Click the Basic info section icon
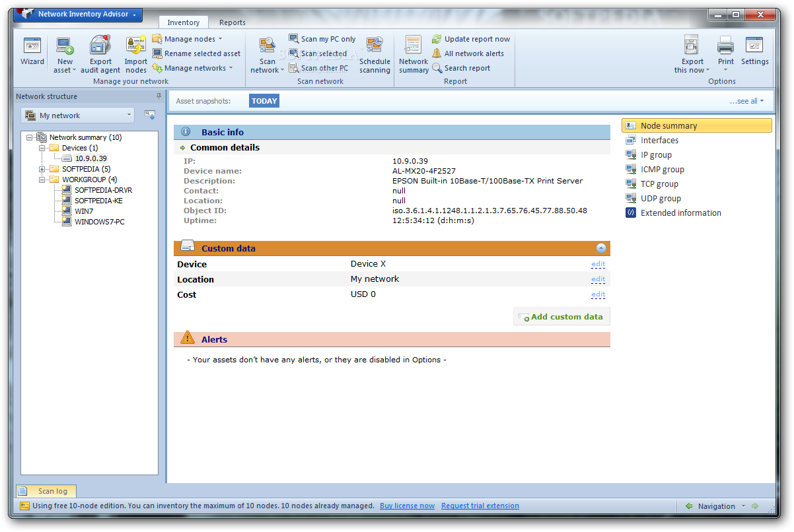Image resolution: width=794 pixels, height=532 pixels. [x=186, y=132]
